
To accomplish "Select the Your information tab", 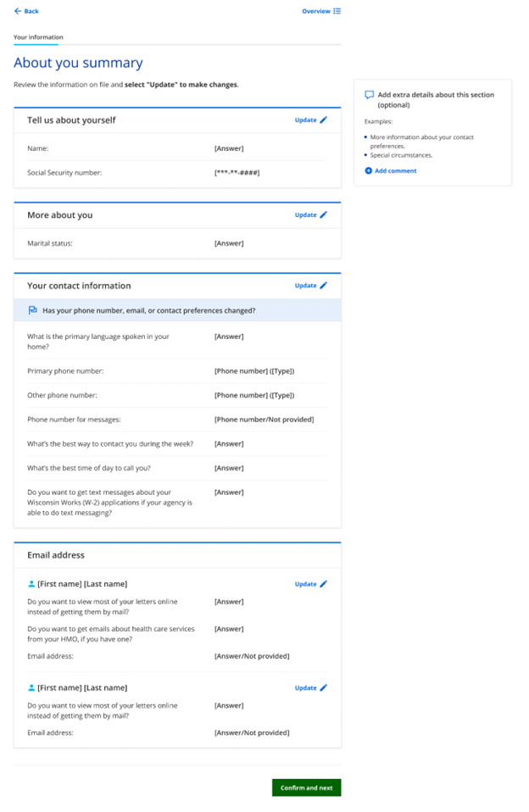I will [x=38, y=37].
